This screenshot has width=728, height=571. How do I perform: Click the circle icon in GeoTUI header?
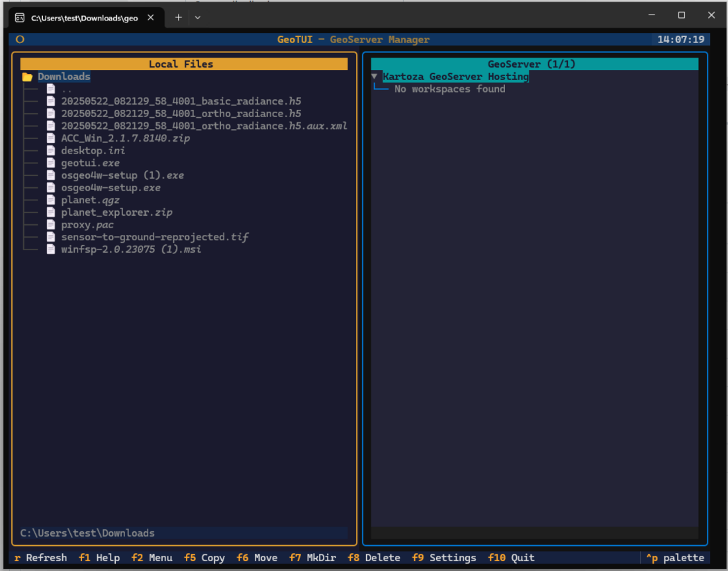tap(20, 40)
